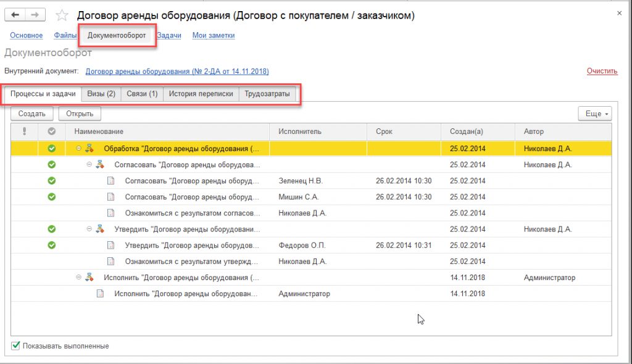Click the completed checkmark column header
632x364 pixels.
tap(52, 131)
